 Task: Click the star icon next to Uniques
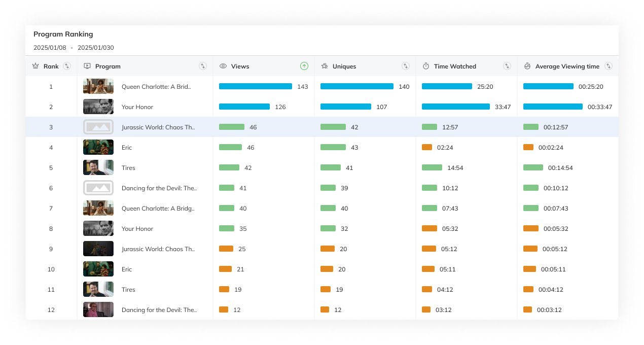[x=324, y=66]
